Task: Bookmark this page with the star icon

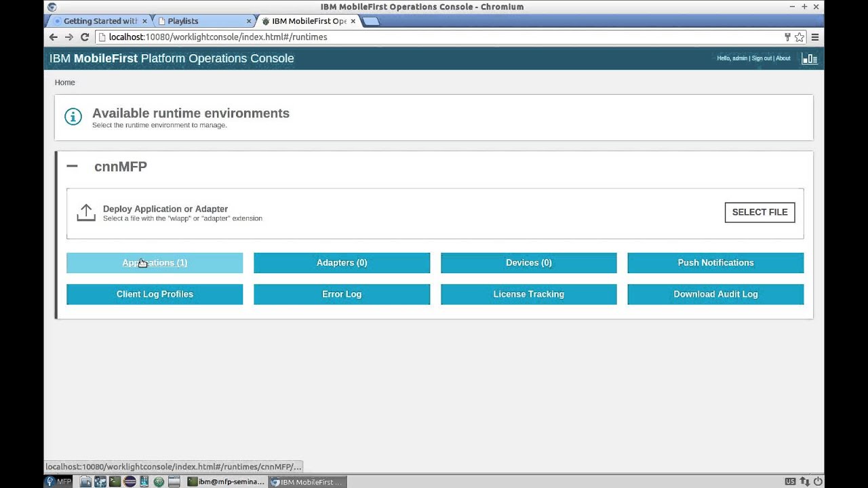Action: point(800,37)
